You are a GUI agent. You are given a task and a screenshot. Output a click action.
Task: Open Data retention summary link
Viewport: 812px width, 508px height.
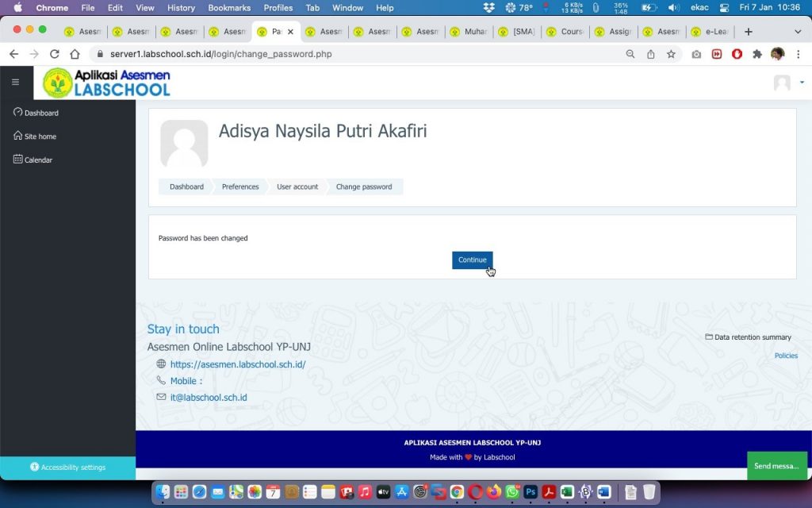(x=749, y=337)
